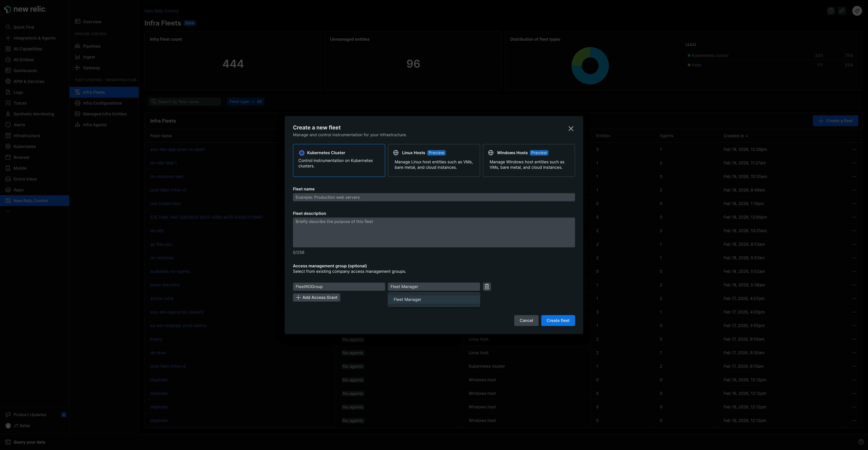Click the Fleet name input field
The image size is (868, 450).
(x=434, y=197)
